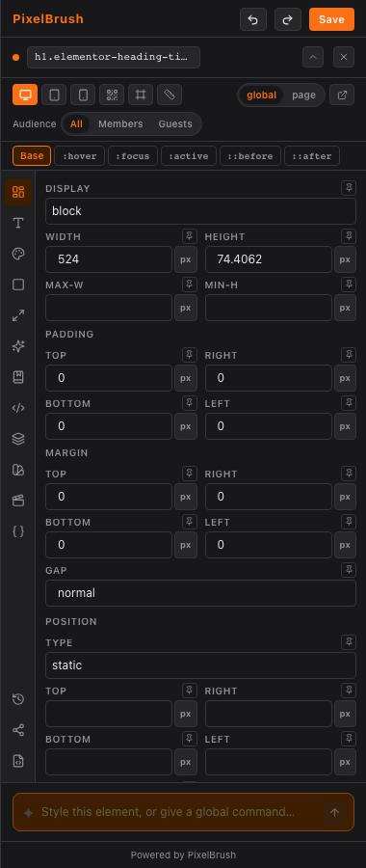Select the :active state tab

(189, 155)
